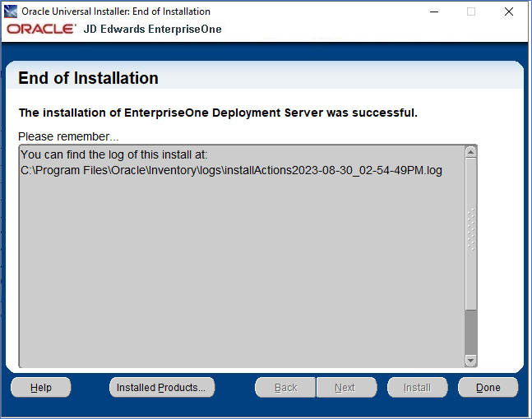Click the Done button

click(488, 387)
